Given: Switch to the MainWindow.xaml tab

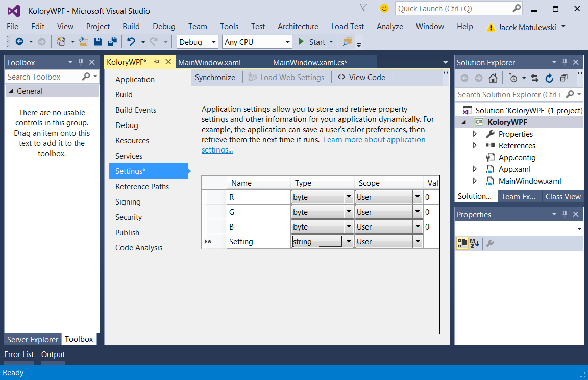Looking at the screenshot, I should pyautogui.click(x=209, y=63).
